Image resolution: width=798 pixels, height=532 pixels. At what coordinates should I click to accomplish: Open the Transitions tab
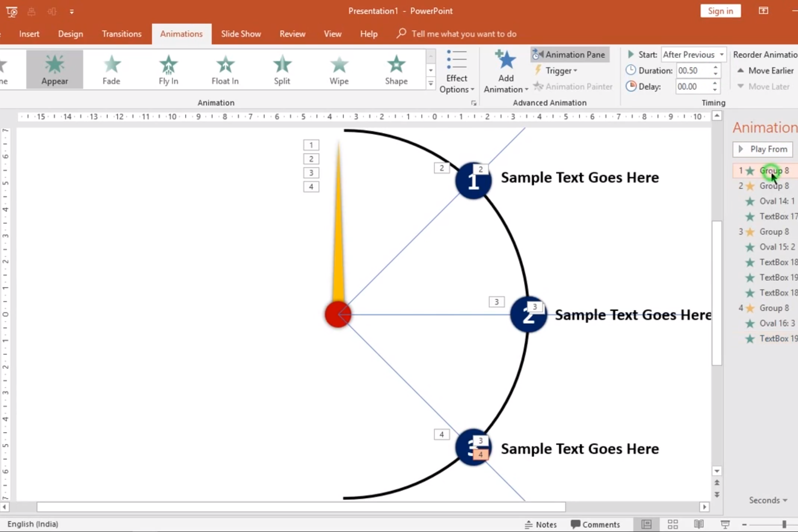pos(121,34)
